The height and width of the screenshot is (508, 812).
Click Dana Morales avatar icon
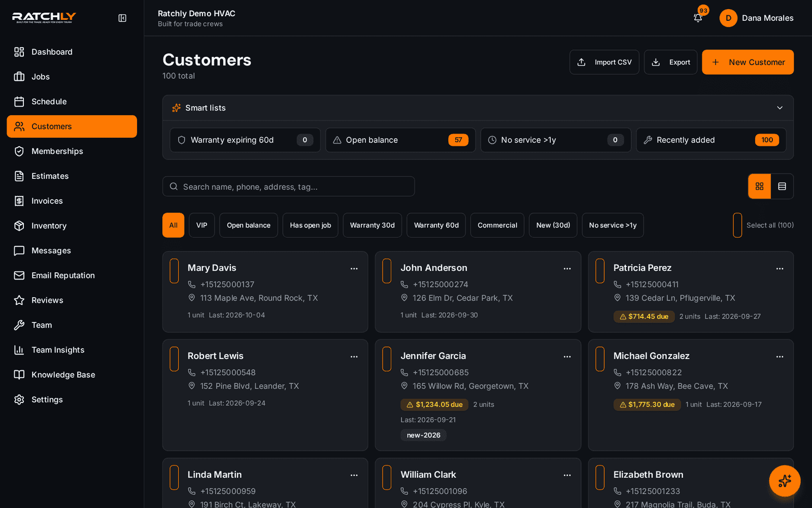[x=728, y=18]
